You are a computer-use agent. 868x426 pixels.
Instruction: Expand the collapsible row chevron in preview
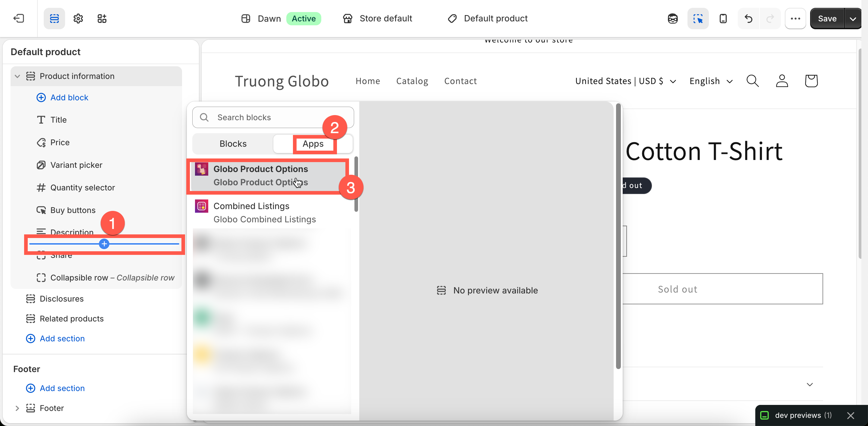tap(810, 384)
